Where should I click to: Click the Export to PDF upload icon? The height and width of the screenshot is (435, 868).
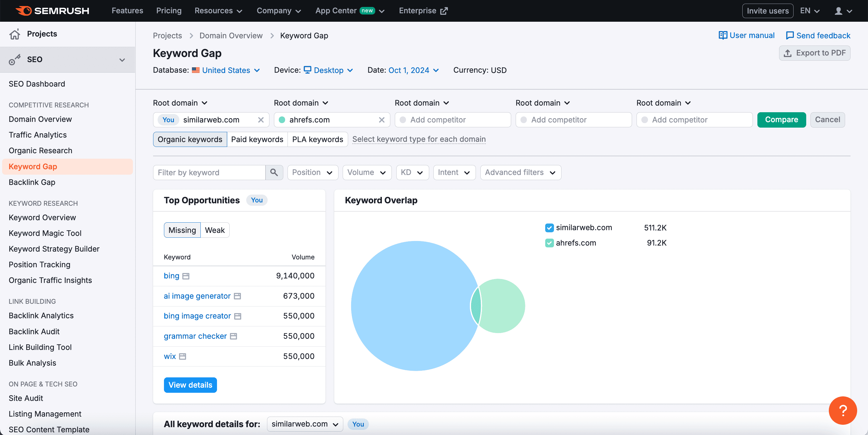tap(788, 53)
